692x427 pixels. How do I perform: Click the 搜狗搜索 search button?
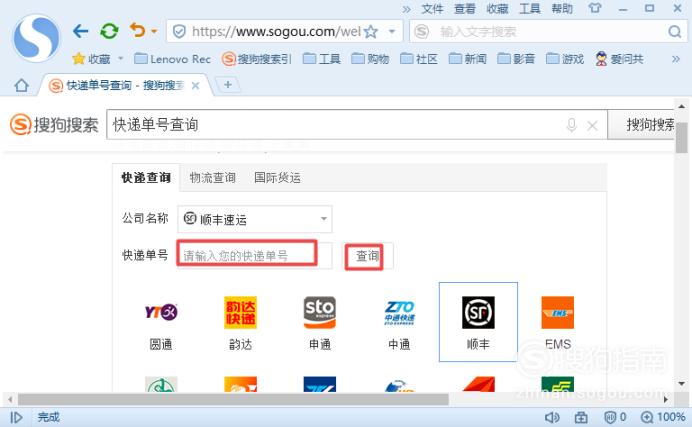pos(643,125)
